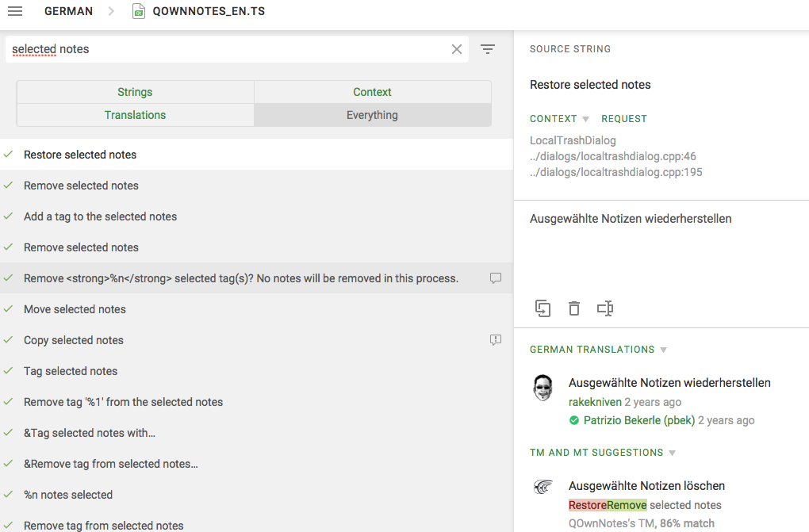Switch to the REQUEST tab

(x=623, y=118)
